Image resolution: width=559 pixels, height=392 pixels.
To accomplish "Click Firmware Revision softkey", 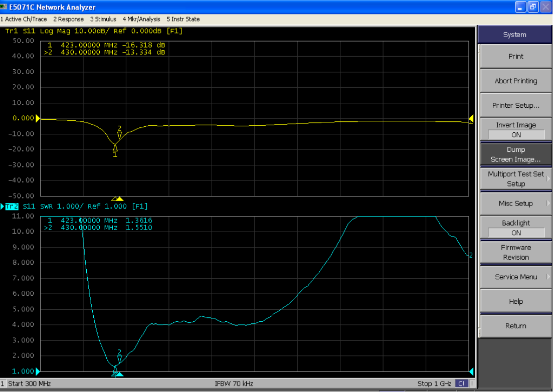I will point(516,252).
